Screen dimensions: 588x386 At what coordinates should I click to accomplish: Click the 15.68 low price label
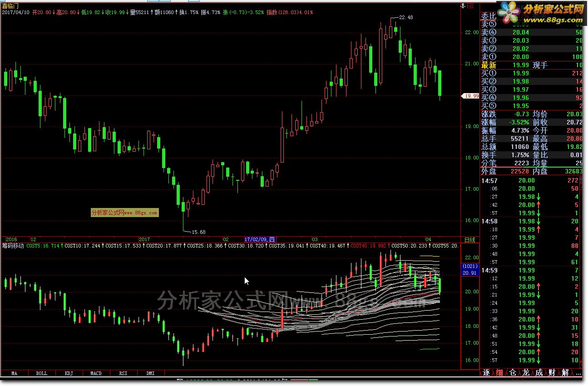tap(198, 232)
